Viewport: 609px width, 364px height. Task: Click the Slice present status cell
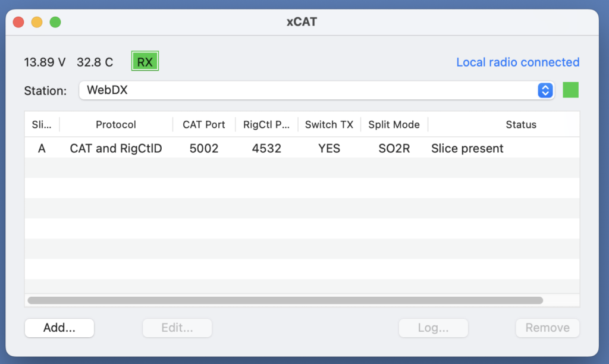click(x=467, y=149)
